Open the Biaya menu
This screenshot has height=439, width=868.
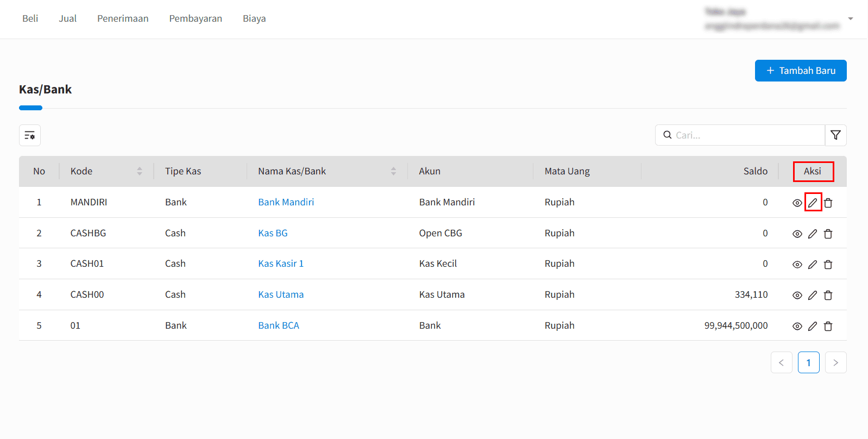click(254, 18)
